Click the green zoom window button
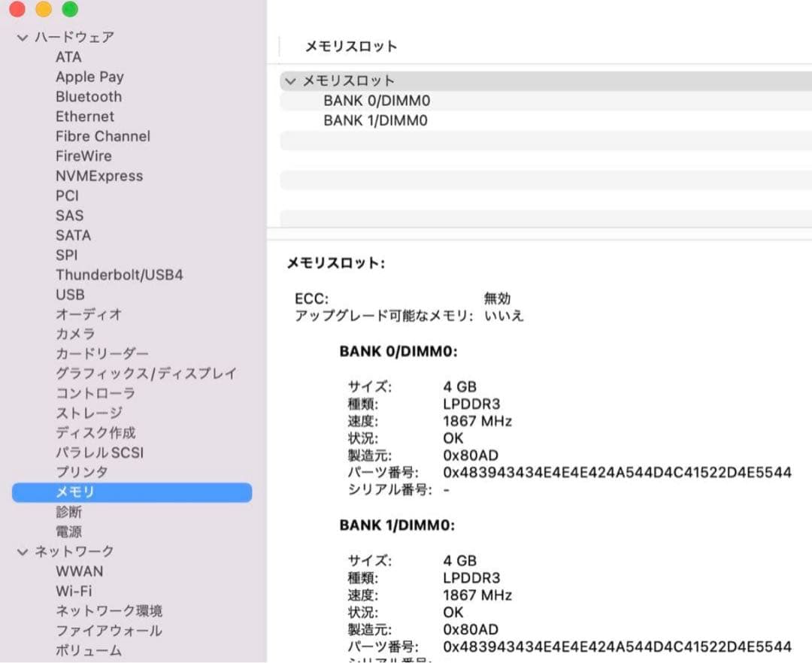The width and height of the screenshot is (812, 663). pos(70,10)
